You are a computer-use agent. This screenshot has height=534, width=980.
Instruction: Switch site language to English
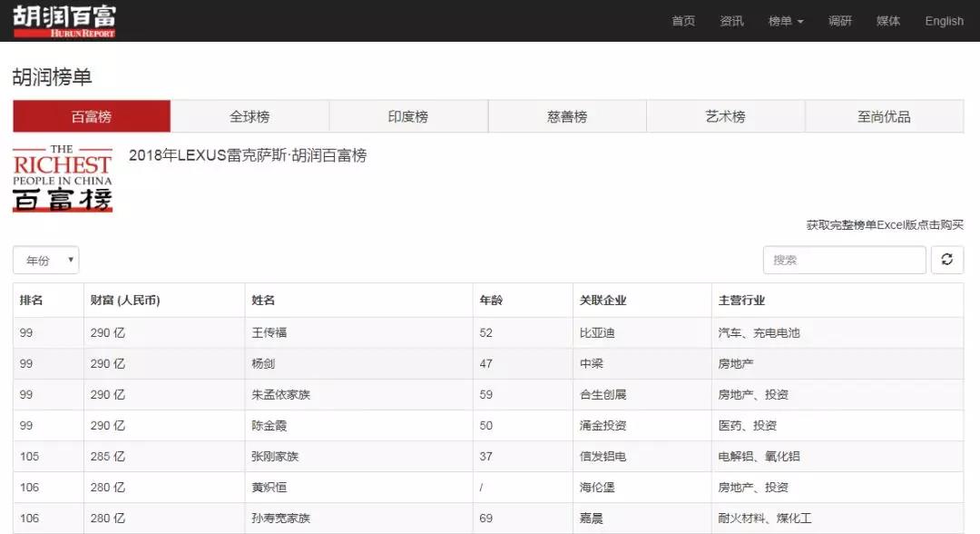(944, 21)
